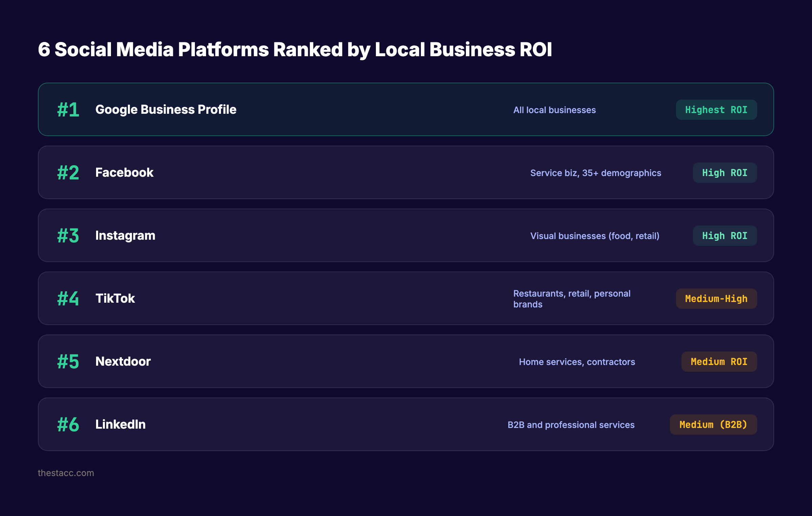The height and width of the screenshot is (516, 812).
Task: Click 'B2B and professional services' text
Action: point(571,424)
